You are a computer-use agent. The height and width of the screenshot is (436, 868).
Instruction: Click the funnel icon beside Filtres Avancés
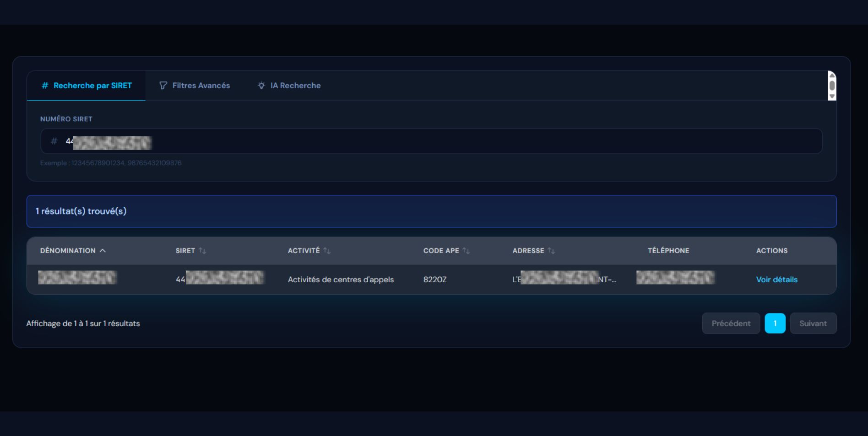click(x=163, y=86)
